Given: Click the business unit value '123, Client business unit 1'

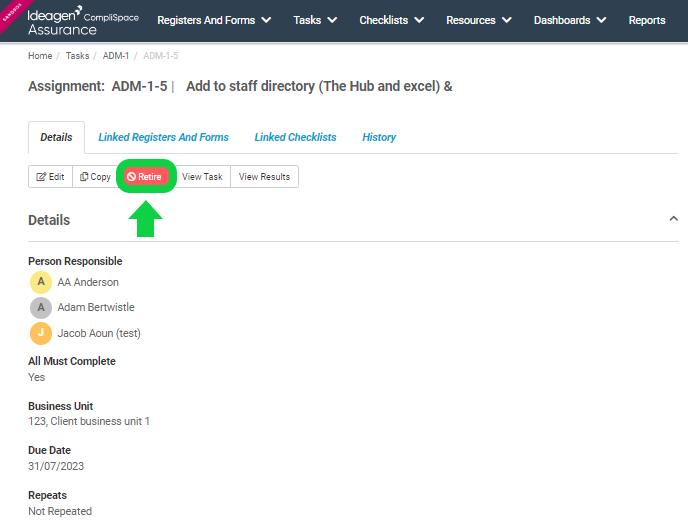Looking at the screenshot, I should [89, 421].
